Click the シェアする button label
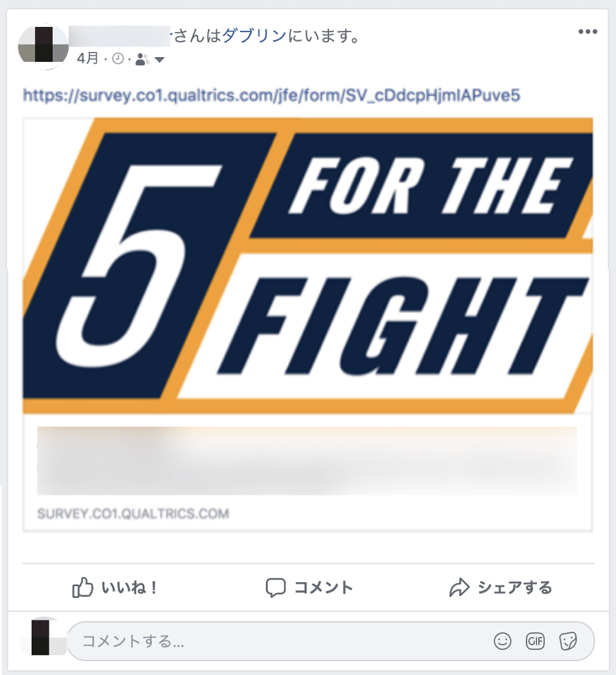 point(515,587)
